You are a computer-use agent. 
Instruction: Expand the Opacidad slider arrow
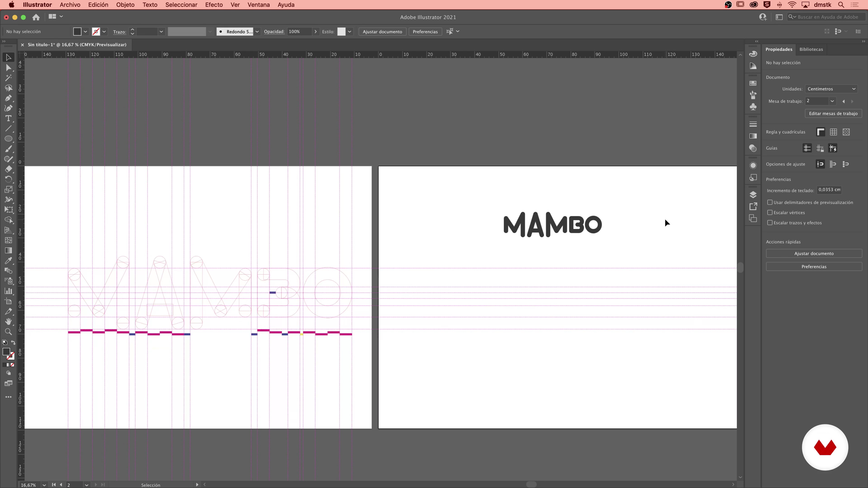pos(316,32)
